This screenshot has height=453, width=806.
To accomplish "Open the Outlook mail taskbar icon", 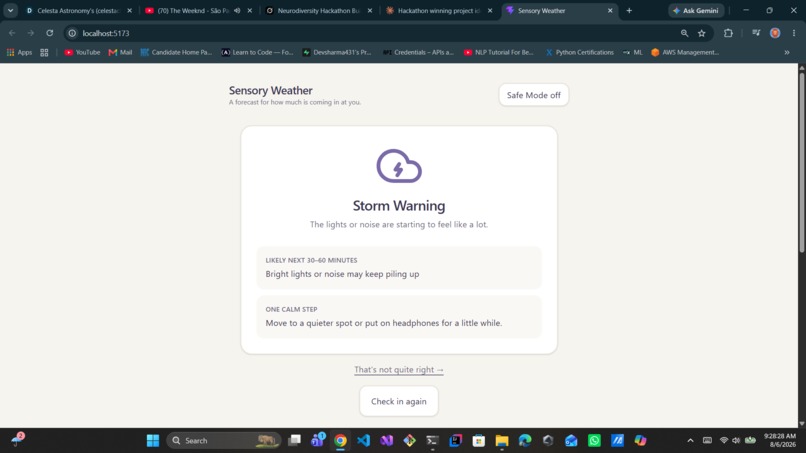I will click(x=571, y=441).
